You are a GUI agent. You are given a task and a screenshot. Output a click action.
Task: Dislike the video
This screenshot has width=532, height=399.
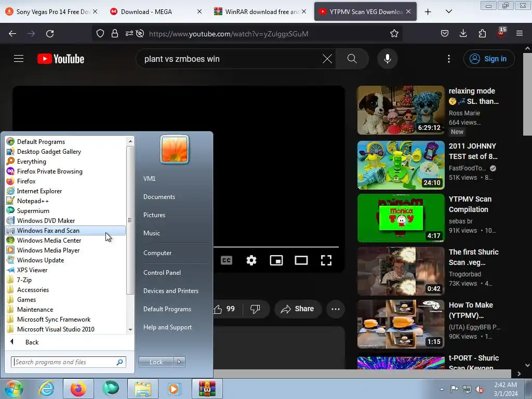click(255, 309)
